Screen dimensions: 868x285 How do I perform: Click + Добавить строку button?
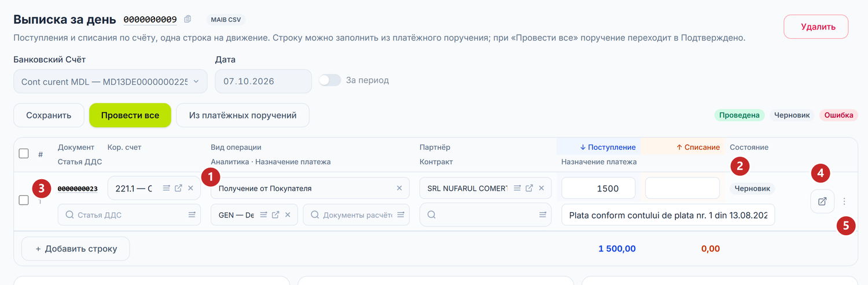point(76,249)
